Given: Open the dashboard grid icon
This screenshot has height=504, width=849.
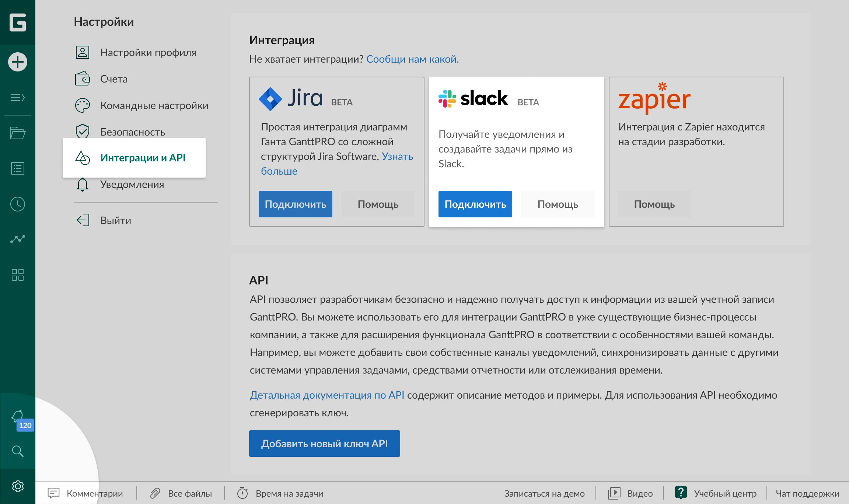Looking at the screenshot, I should pyautogui.click(x=17, y=274).
